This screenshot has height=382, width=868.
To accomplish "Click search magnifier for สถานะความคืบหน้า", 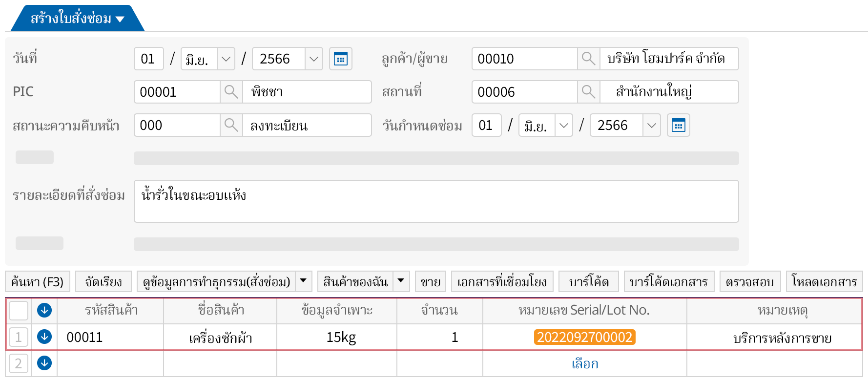I will (x=231, y=125).
